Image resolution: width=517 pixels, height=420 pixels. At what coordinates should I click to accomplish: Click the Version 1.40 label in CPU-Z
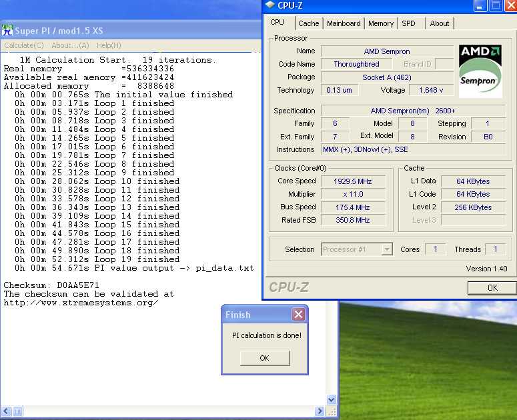tap(487, 269)
